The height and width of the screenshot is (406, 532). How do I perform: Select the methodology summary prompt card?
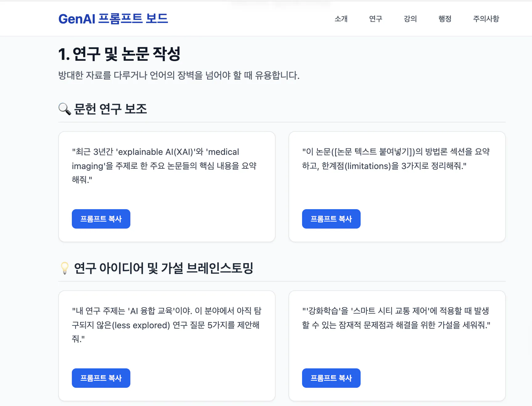tap(397, 186)
